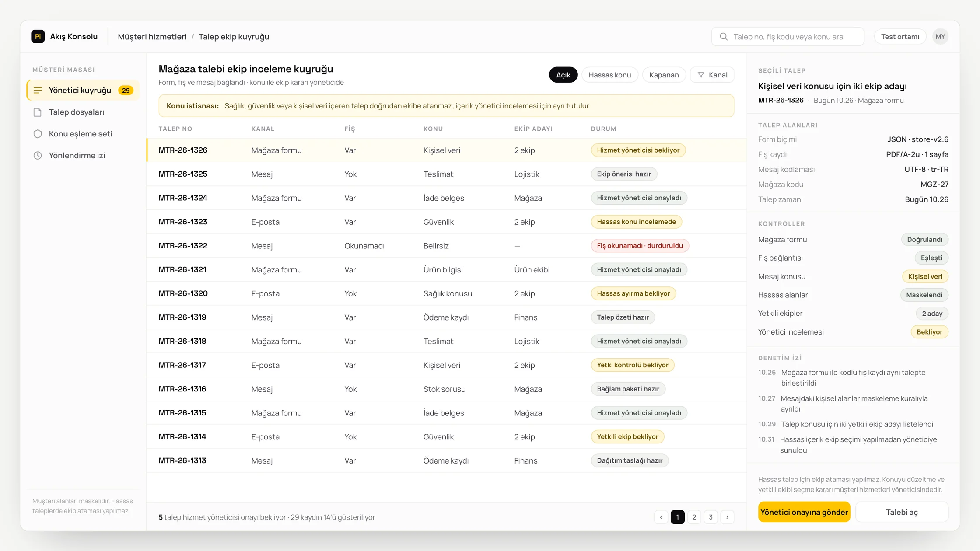
Task: Click the Yönetici kuyruğu list icon
Action: click(x=38, y=91)
